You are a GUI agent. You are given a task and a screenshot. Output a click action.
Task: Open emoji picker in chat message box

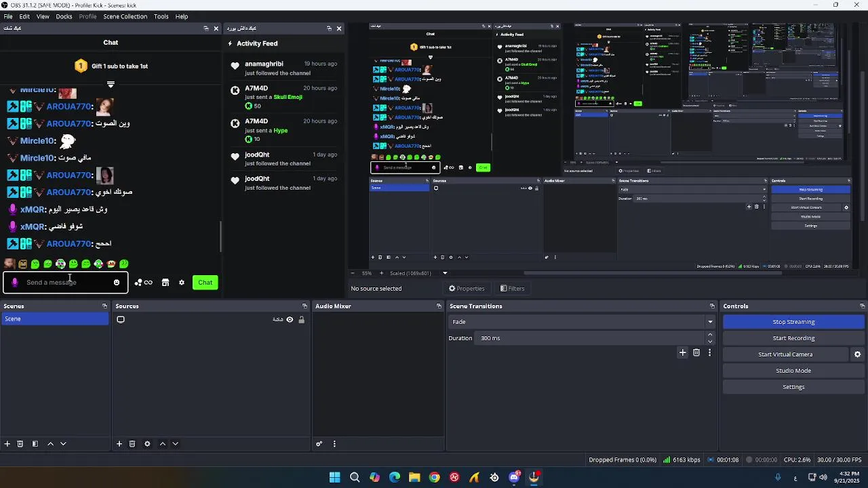[x=117, y=283]
